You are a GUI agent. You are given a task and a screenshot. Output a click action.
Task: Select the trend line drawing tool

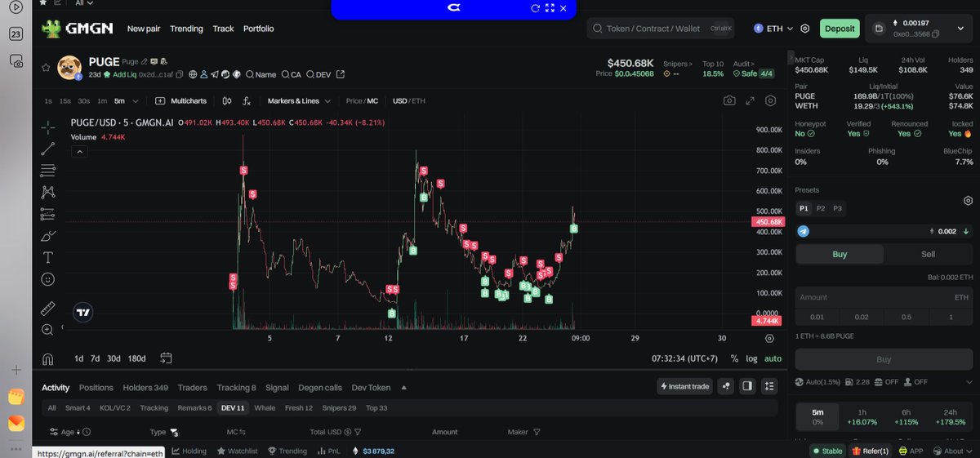48,149
